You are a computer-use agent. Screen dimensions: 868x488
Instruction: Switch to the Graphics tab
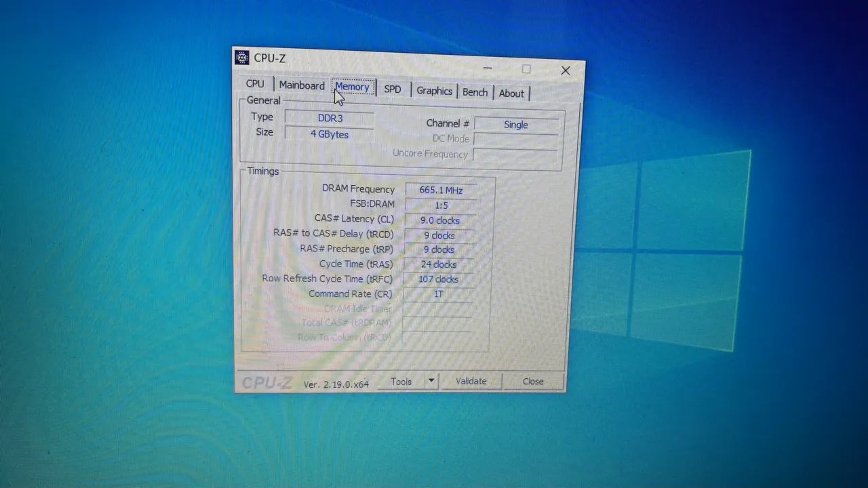(435, 91)
